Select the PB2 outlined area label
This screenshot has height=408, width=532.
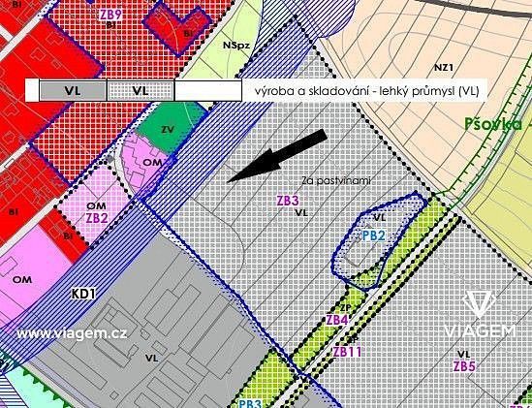[373, 235]
